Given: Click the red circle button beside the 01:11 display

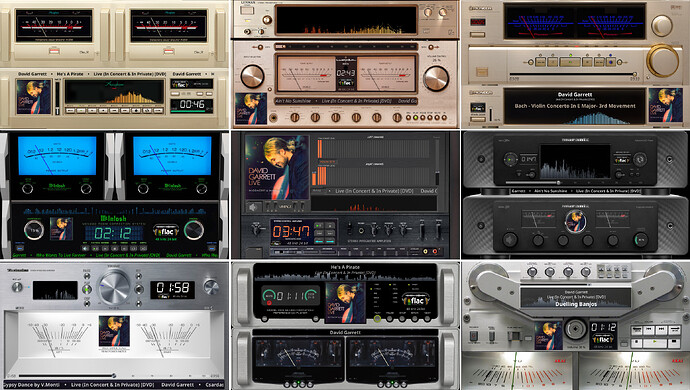Looking at the screenshot, I should point(269,303).
